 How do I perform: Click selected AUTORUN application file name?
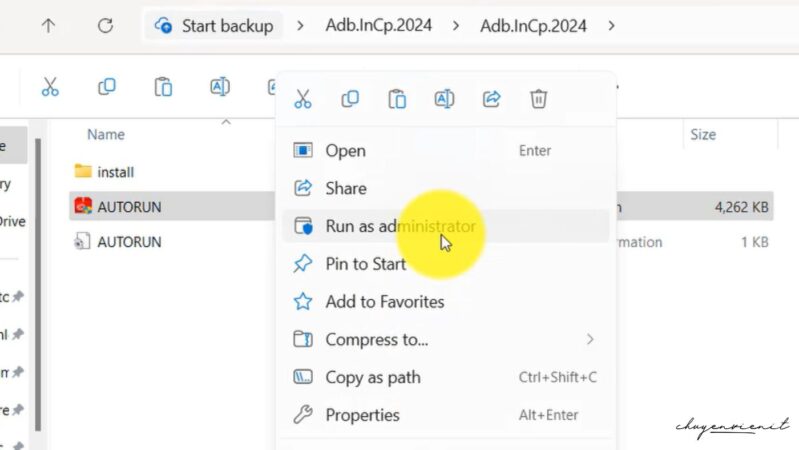tap(129, 207)
